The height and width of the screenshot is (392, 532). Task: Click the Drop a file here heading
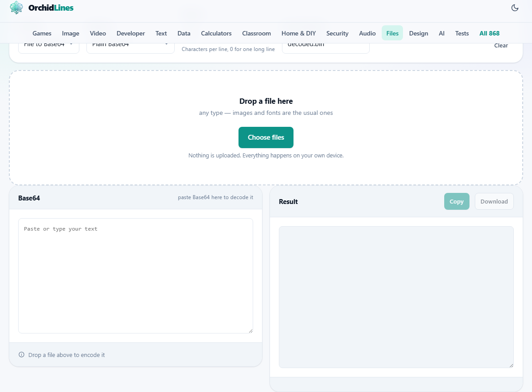266,101
